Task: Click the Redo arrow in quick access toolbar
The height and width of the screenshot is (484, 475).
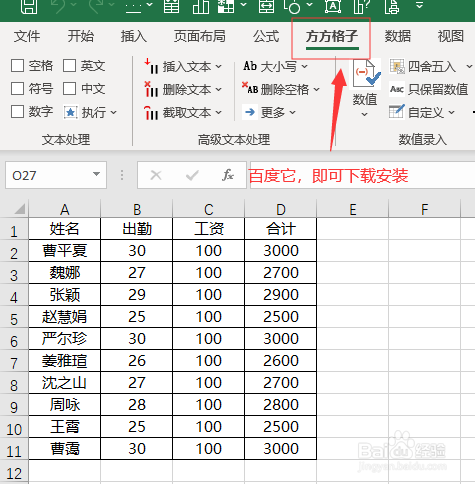Action: (97, 6)
